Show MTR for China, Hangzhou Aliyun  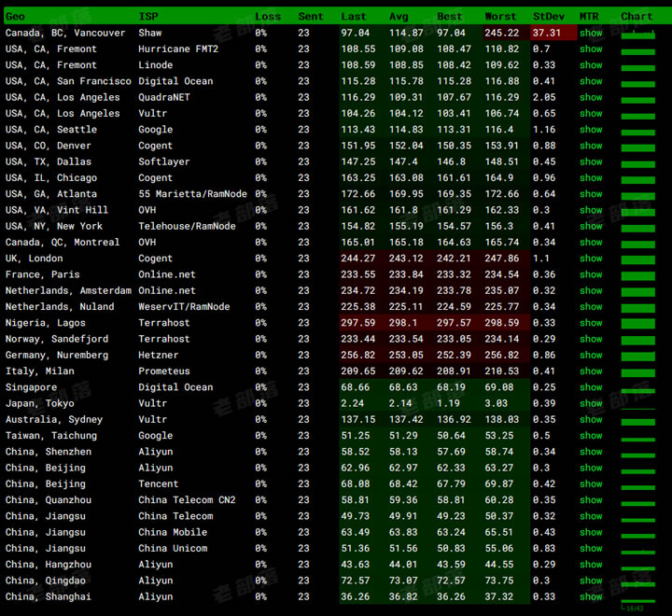591,565
